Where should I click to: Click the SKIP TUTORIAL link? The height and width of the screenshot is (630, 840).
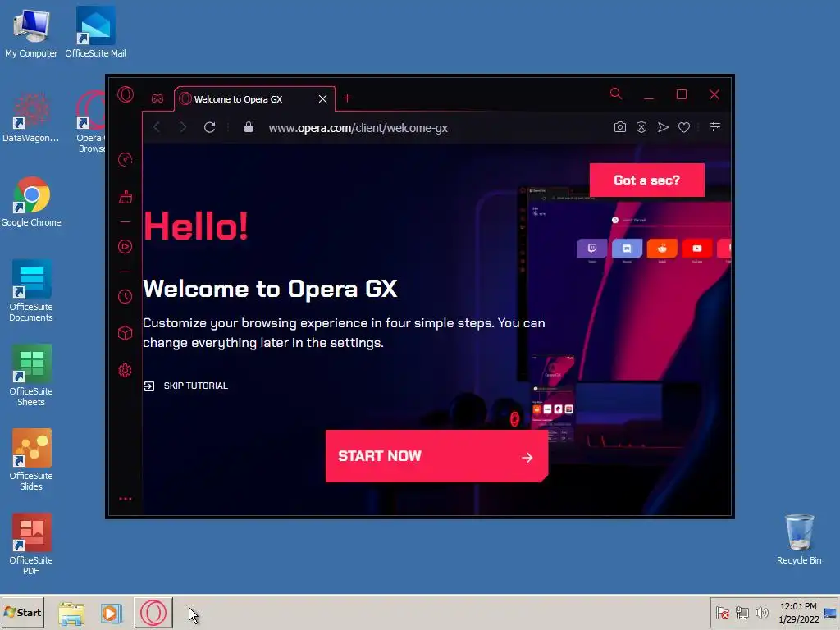pyautogui.click(x=186, y=386)
